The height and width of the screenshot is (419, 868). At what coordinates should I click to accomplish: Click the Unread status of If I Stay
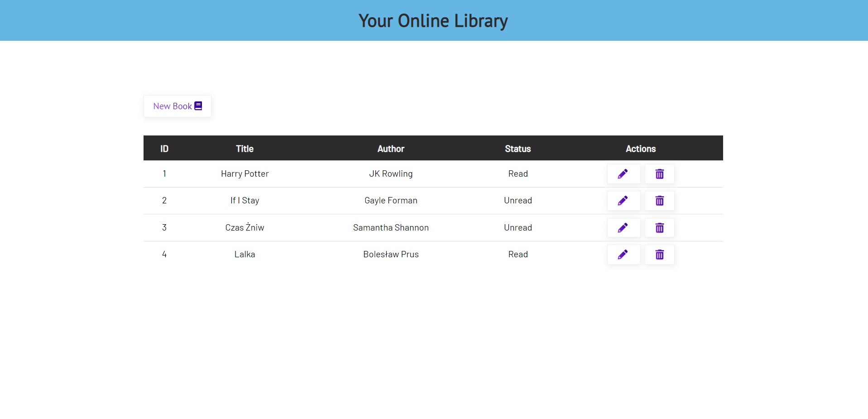518,201
